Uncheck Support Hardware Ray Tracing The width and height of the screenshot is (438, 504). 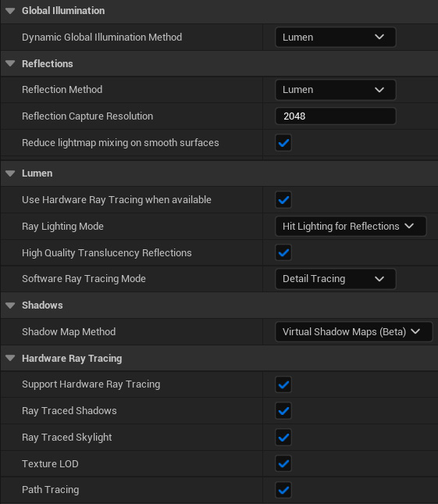click(283, 384)
